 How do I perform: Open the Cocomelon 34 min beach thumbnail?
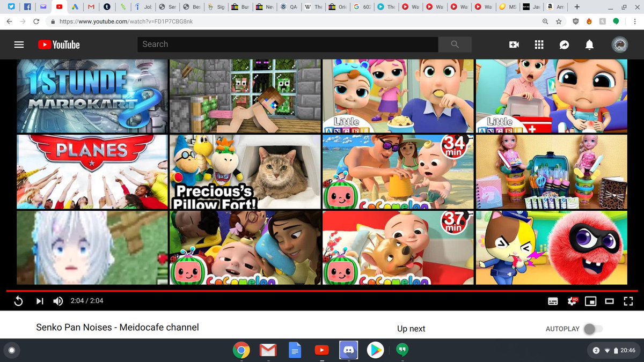[398, 172]
